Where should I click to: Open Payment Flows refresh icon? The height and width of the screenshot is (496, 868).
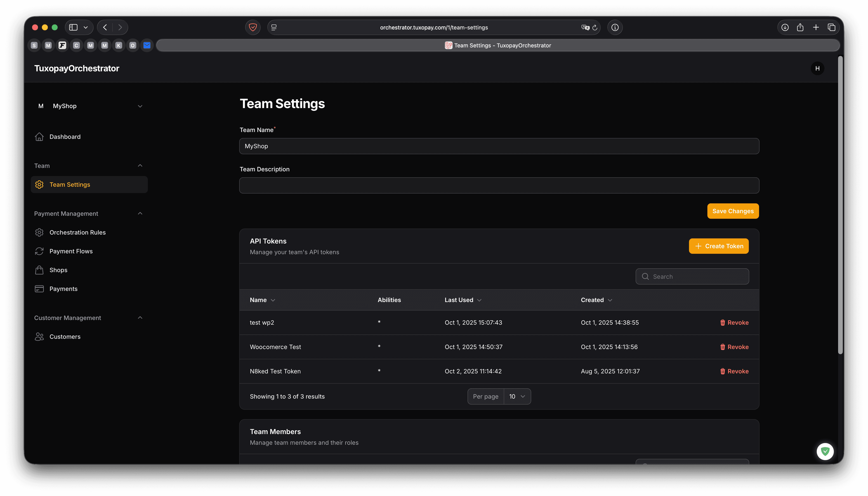pyautogui.click(x=39, y=251)
